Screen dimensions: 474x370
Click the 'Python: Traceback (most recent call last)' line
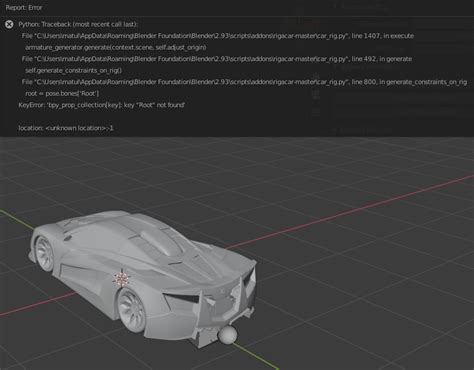pyautogui.click(x=78, y=24)
